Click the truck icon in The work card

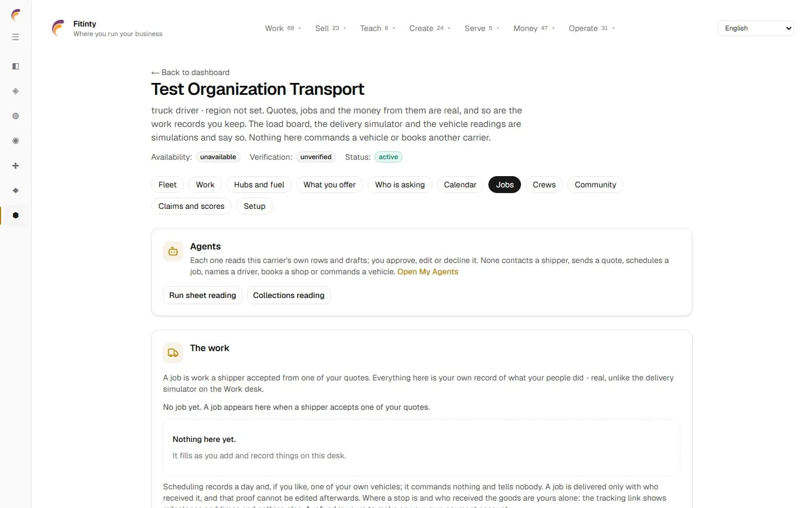[x=173, y=353]
